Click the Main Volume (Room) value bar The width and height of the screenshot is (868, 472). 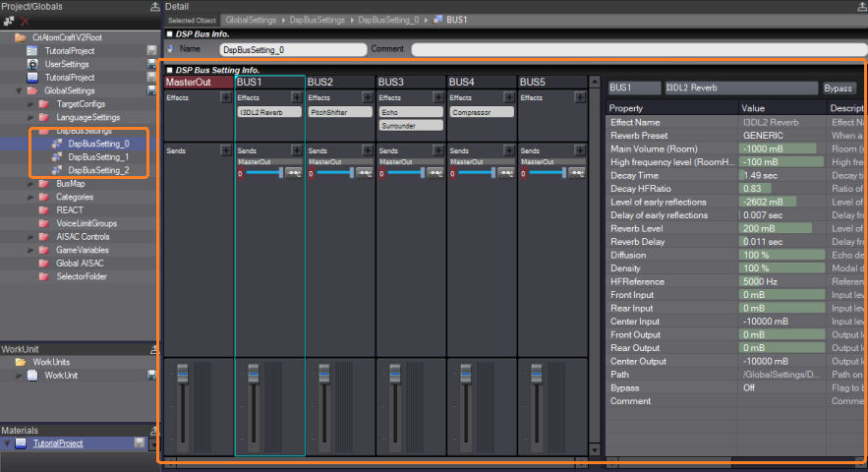[781, 148]
